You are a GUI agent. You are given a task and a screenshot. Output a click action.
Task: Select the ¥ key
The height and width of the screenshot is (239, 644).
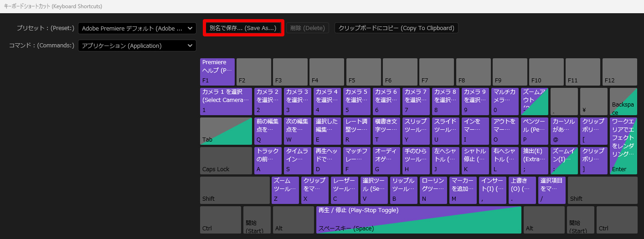pos(594,101)
